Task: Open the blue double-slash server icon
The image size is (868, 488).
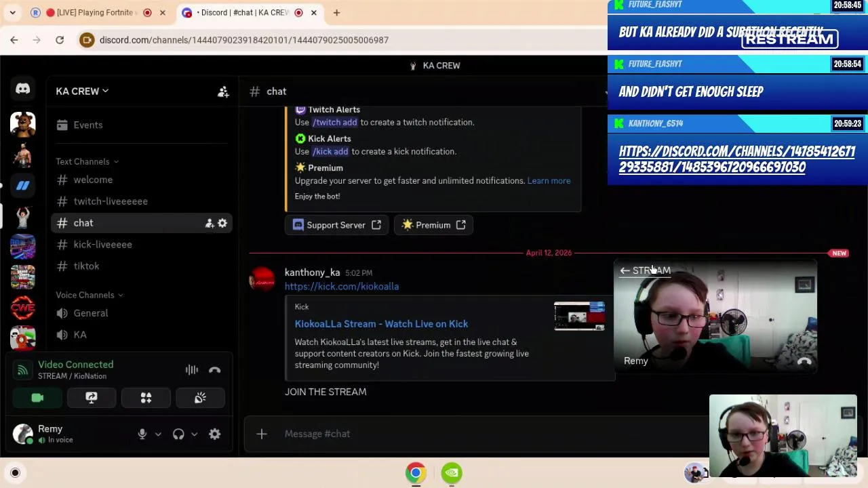Action: 22,185
